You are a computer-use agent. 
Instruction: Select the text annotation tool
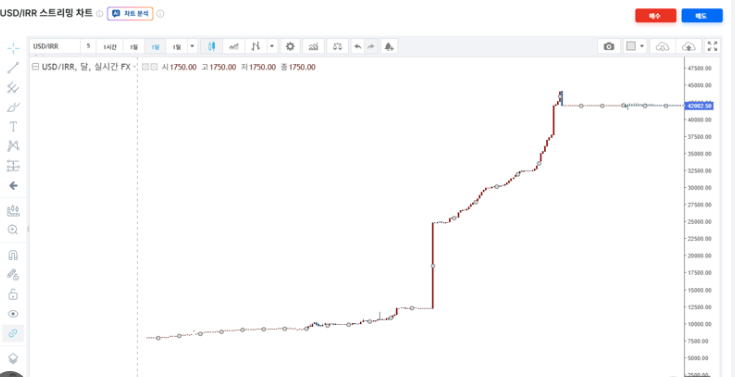click(x=13, y=127)
